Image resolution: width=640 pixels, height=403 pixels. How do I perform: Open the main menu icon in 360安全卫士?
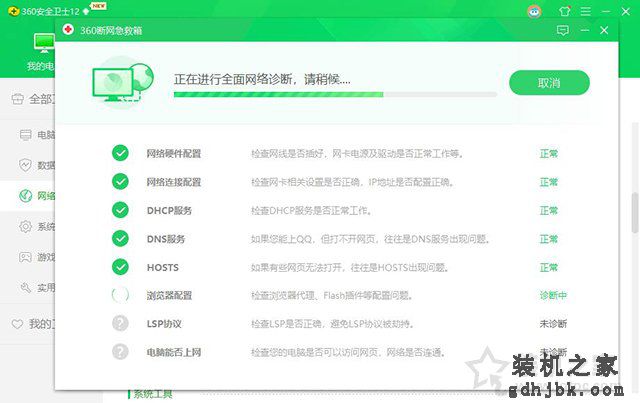(585, 11)
